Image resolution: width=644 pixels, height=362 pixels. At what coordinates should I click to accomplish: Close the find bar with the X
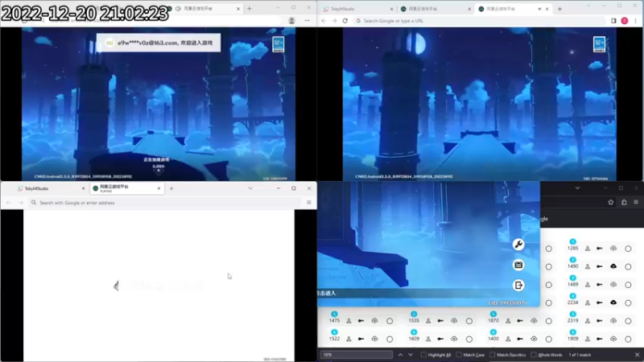click(x=637, y=355)
